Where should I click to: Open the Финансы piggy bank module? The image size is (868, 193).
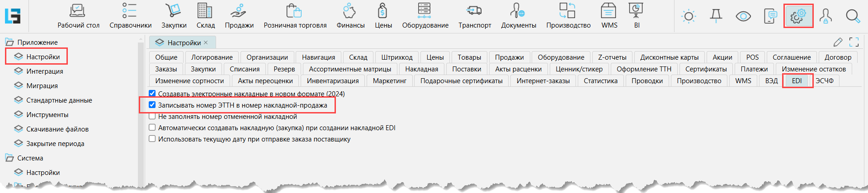pos(350,16)
